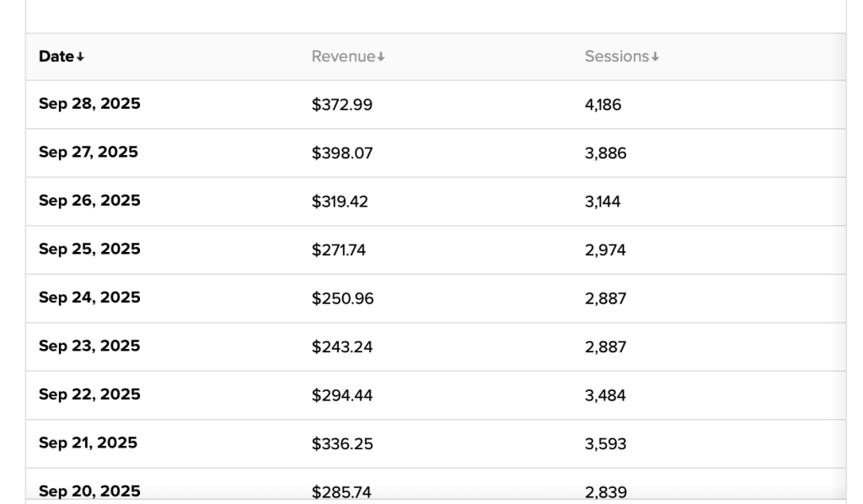Choose the Sep 23, 2025 date

pos(89,346)
